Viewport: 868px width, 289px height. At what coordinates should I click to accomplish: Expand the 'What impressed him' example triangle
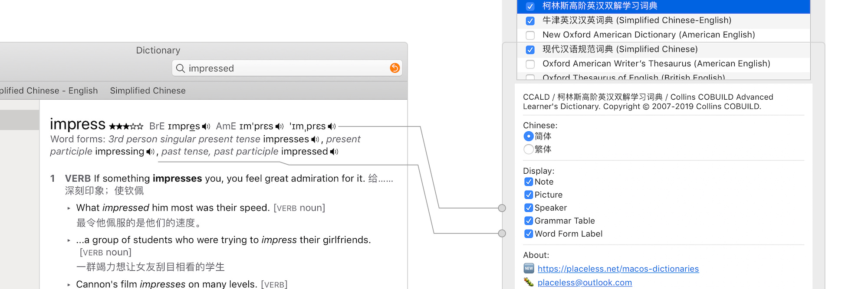[69, 208]
